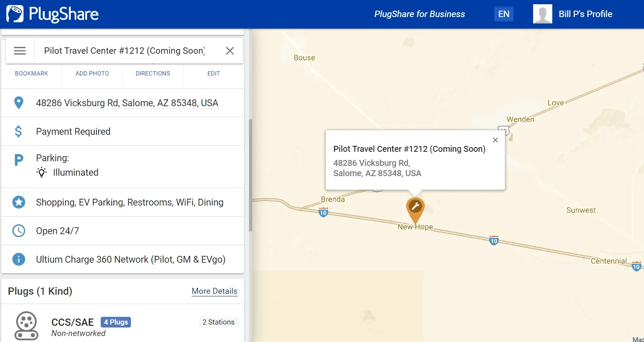Click the New Hope map label
Image resolution: width=644 pixels, height=342 pixels.
tap(415, 227)
